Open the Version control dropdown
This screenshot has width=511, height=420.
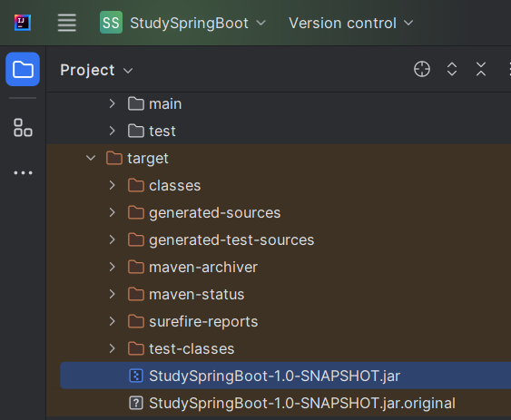(x=350, y=24)
